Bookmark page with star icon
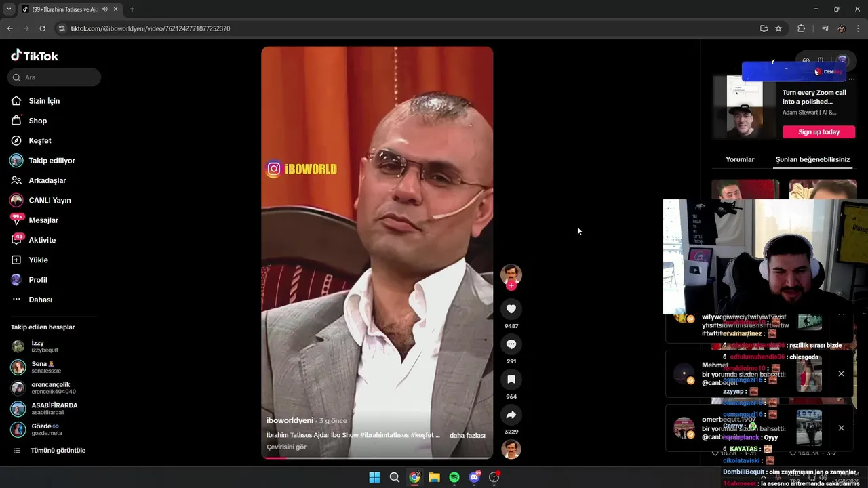The height and width of the screenshot is (488, 868). (x=778, y=28)
